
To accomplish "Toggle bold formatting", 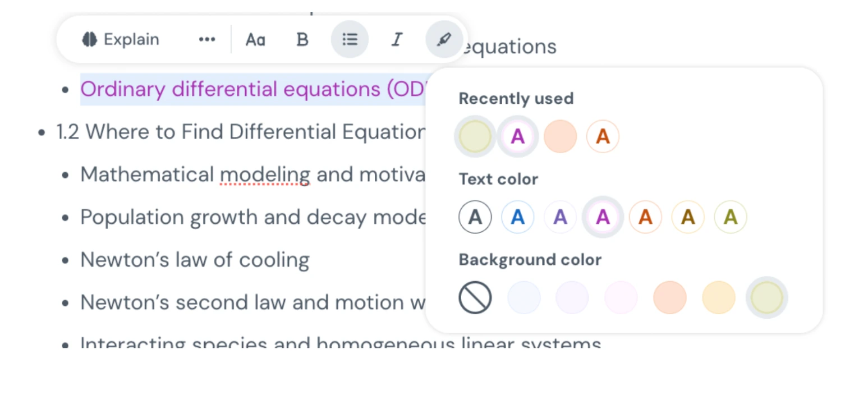I will click(302, 39).
